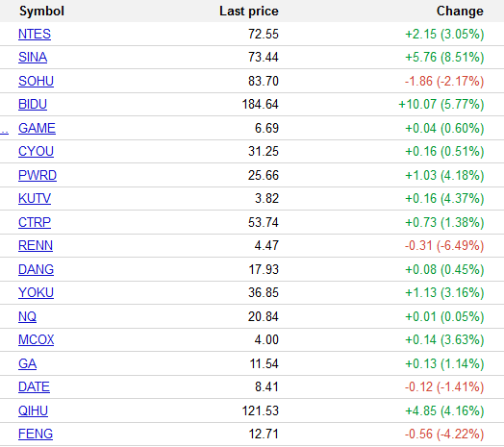The width and height of the screenshot is (504, 447).
Task: Sort by the Last price column header
Action: (x=249, y=12)
